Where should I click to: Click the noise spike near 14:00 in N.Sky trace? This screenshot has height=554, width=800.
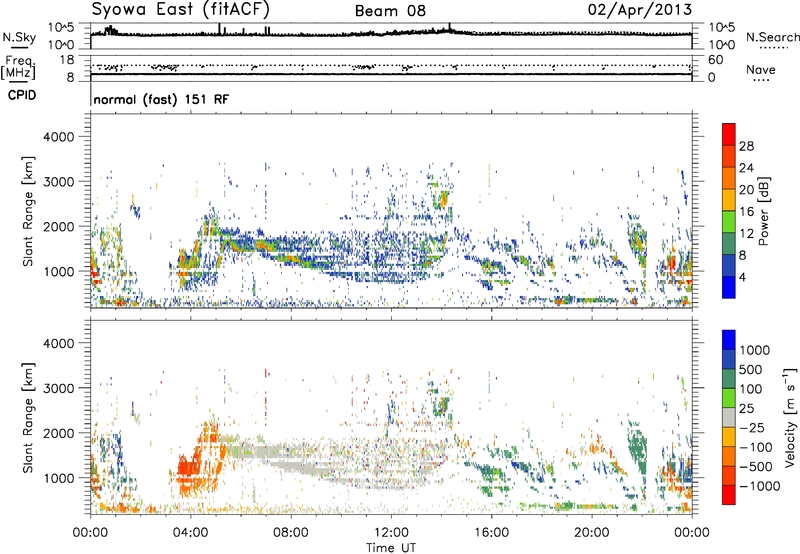[449, 28]
